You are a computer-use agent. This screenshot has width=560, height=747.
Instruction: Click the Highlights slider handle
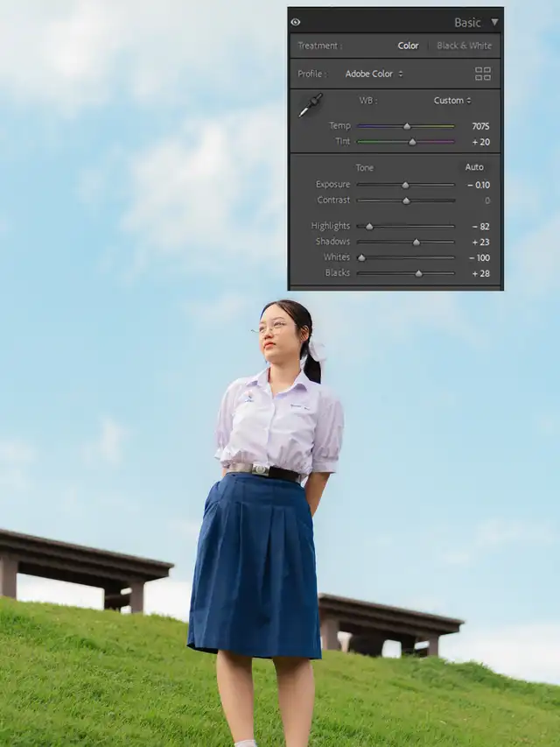369,226
